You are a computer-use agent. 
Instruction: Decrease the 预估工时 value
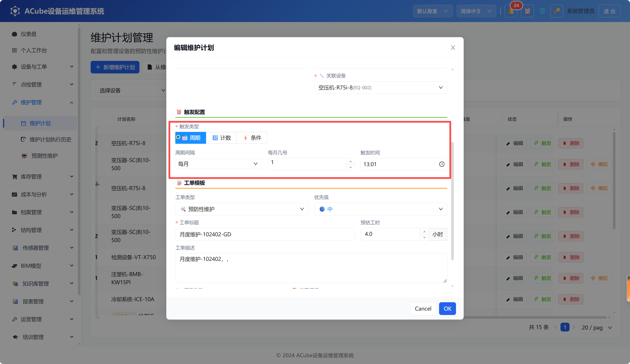[424, 237]
